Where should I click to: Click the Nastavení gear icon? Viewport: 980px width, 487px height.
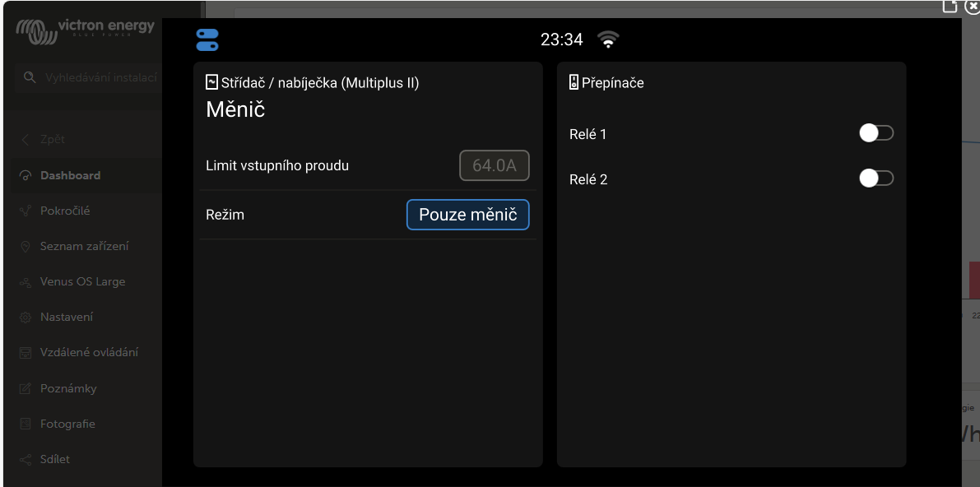click(x=26, y=318)
